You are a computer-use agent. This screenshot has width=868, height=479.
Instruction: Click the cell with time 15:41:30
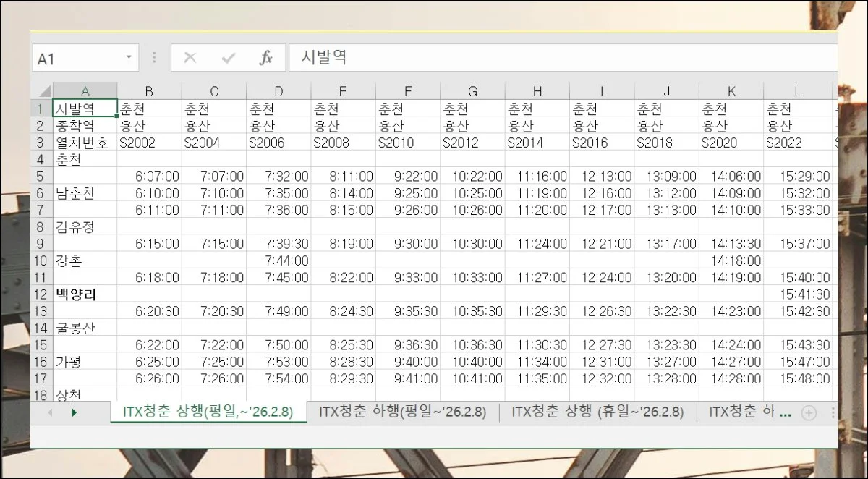coord(798,294)
